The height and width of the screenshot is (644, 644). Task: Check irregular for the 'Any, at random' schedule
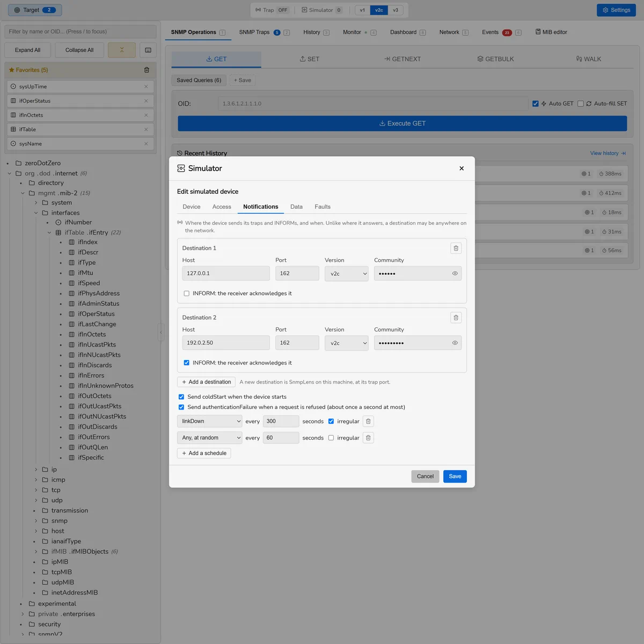tap(331, 438)
